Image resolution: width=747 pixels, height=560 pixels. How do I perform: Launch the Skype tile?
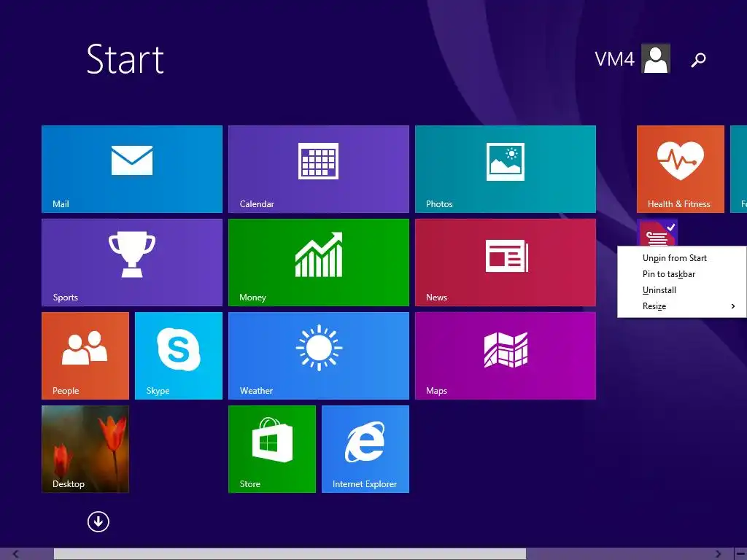pos(179,356)
